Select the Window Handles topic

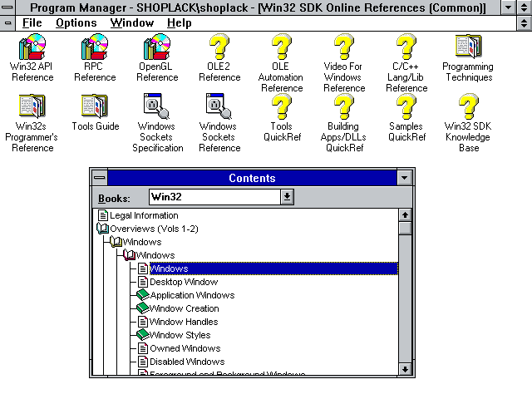pyautogui.click(x=184, y=322)
